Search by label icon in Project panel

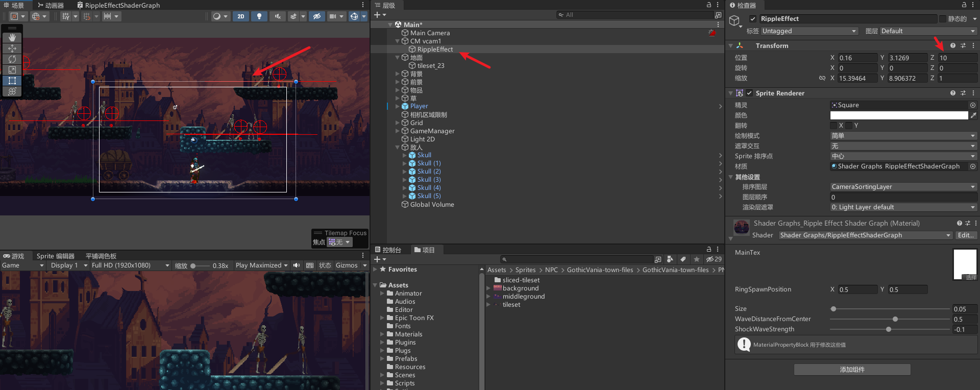(683, 259)
